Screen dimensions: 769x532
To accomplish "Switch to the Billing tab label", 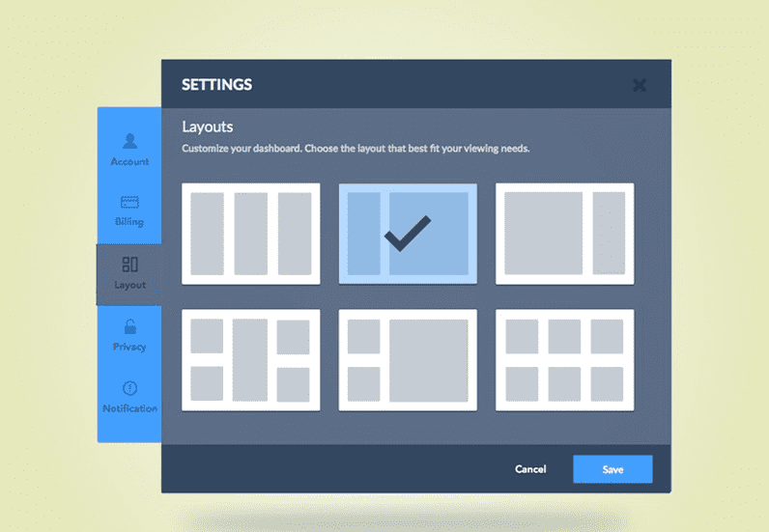I will (129, 222).
